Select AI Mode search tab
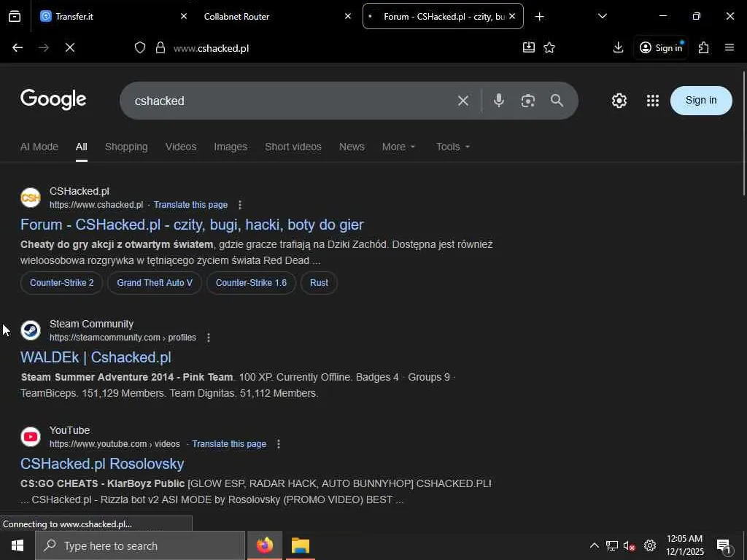This screenshot has height=560, width=747. pos(39,147)
